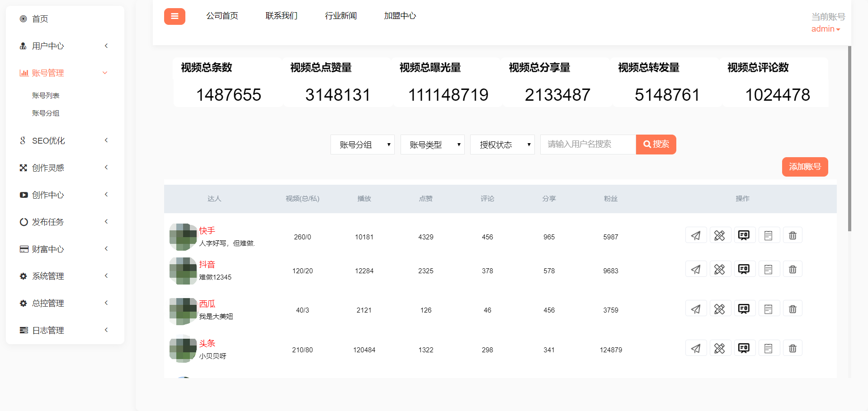Click the username search input field
Viewport: 868px width, 411px height.
[x=588, y=145]
